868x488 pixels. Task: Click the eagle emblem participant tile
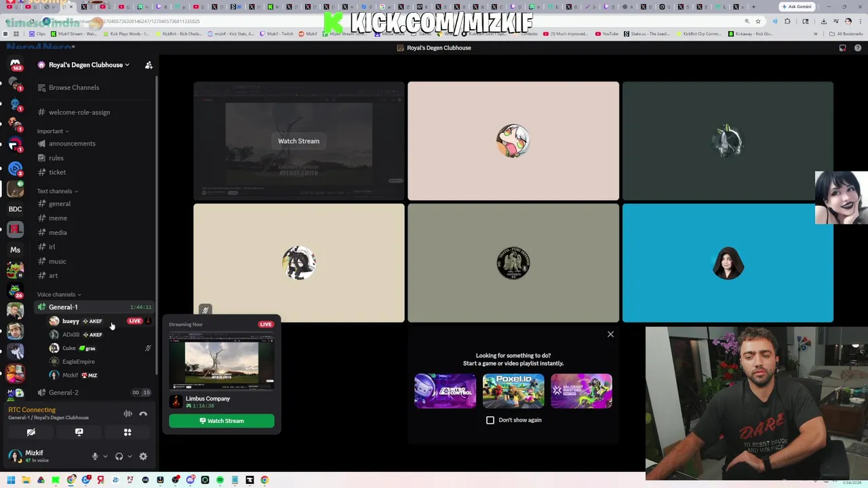coord(513,263)
